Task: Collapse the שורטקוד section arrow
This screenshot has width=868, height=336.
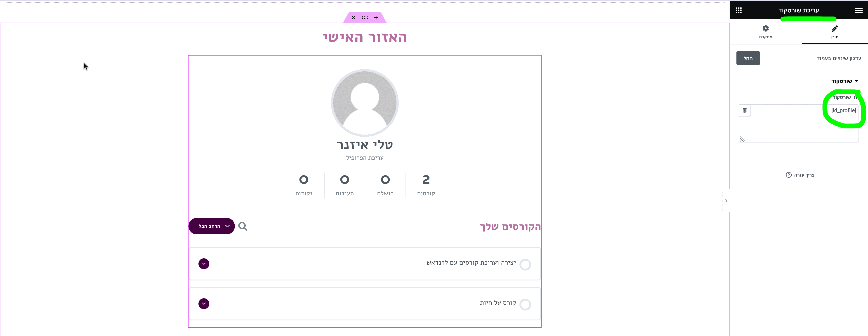Action: 856,81
